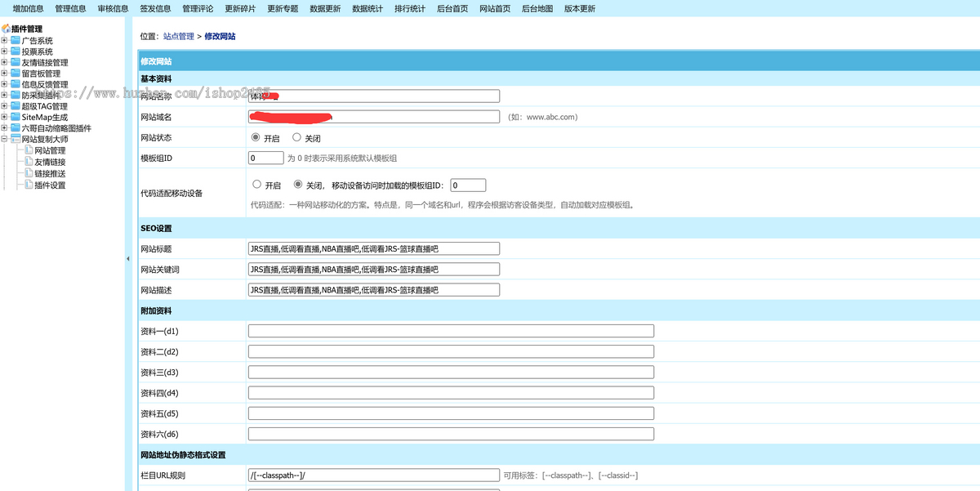This screenshot has height=491, width=980.
Task: Focus the 网站域名 input field
Action: (x=374, y=117)
